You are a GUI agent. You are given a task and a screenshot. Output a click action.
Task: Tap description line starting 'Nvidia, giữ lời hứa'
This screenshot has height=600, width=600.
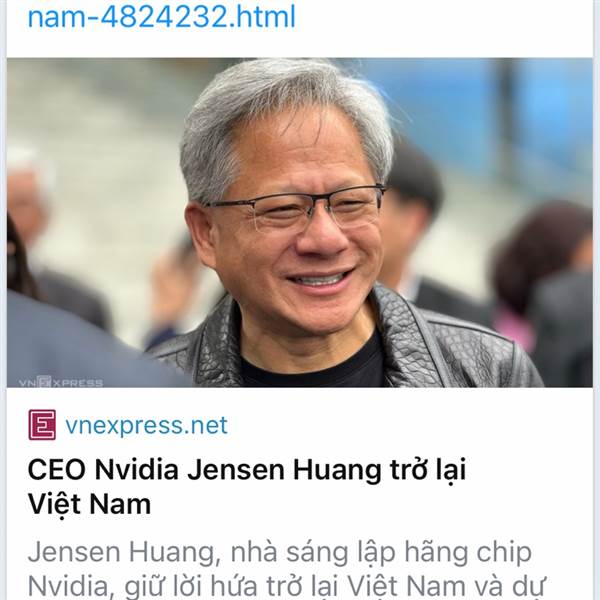(x=285, y=586)
